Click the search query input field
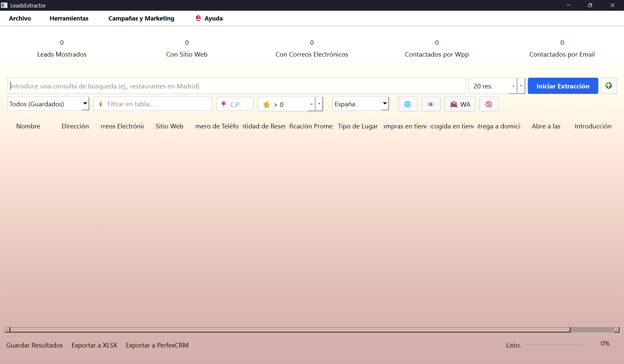The image size is (624, 364). click(x=236, y=86)
